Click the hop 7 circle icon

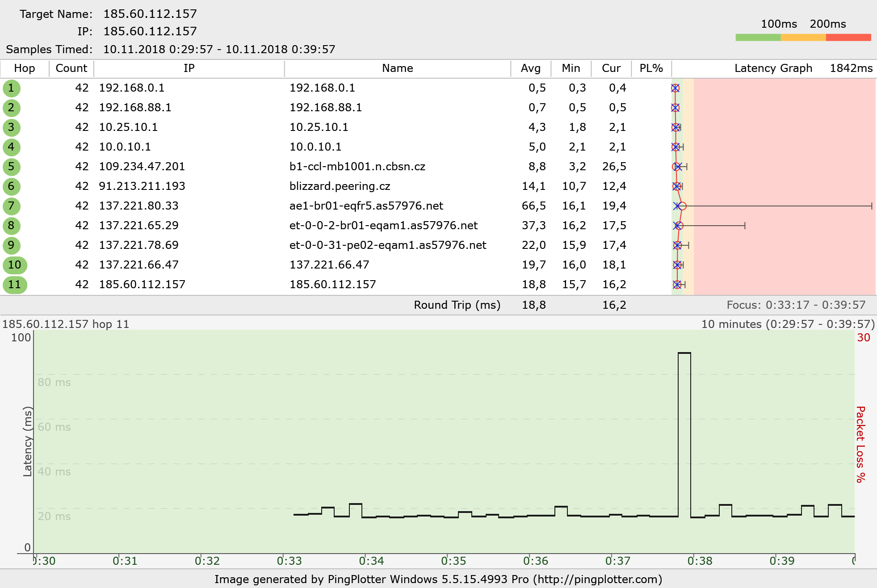(x=11, y=206)
